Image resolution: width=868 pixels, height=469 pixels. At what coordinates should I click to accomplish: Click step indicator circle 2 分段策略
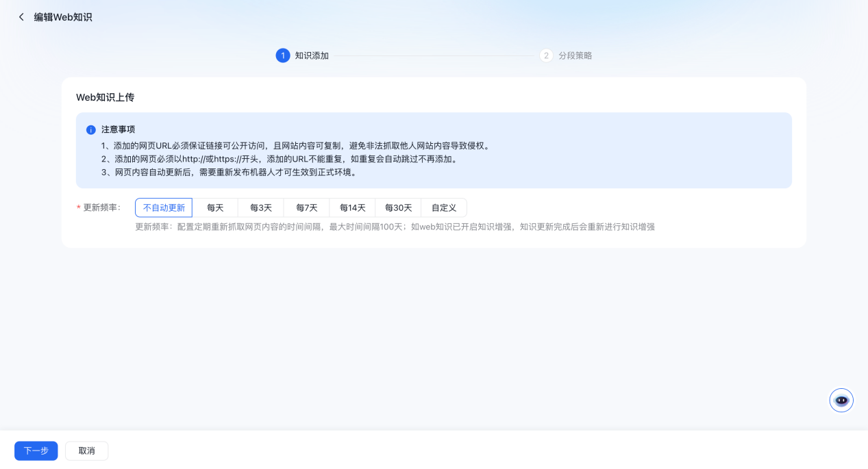(546, 55)
